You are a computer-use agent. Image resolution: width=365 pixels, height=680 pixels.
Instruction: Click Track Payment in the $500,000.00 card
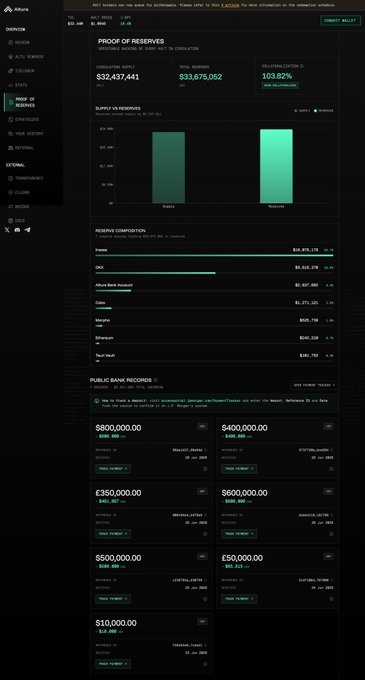[x=113, y=599]
